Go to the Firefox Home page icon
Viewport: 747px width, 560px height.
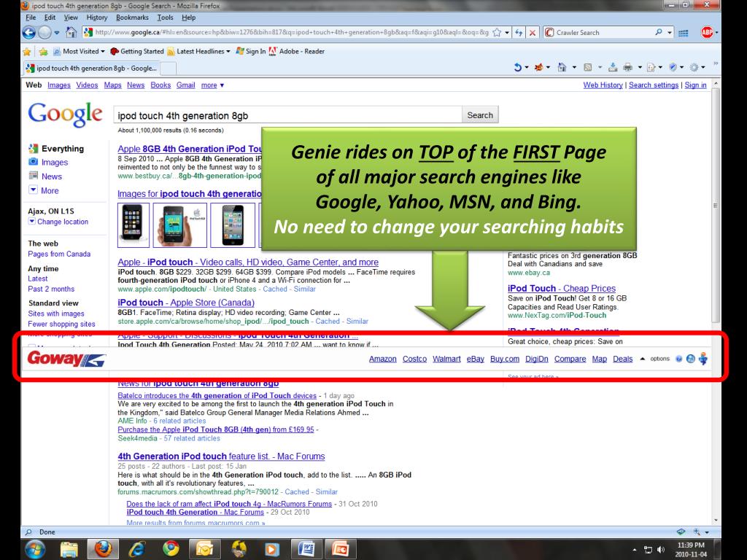(71, 32)
